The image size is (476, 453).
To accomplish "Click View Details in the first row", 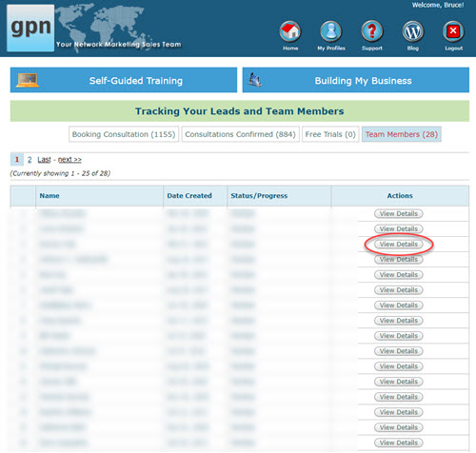I will coord(399,214).
